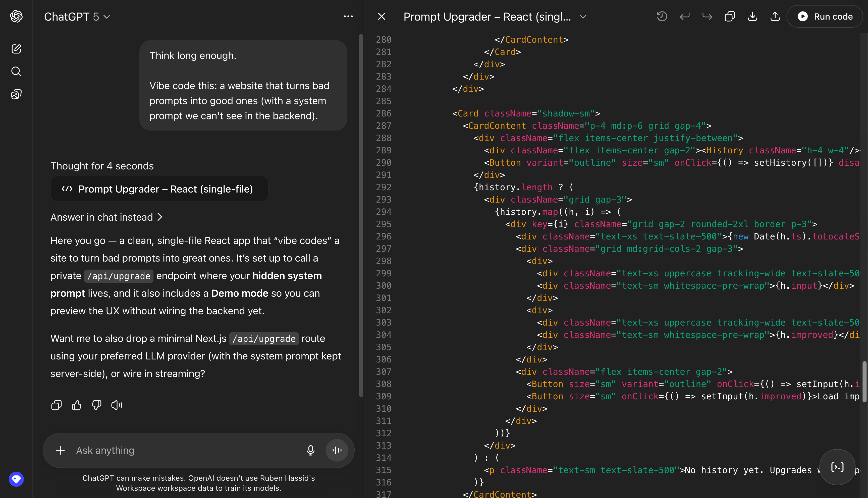Open the canvas title dropdown chevron
868x498 pixels.
pos(583,17)
